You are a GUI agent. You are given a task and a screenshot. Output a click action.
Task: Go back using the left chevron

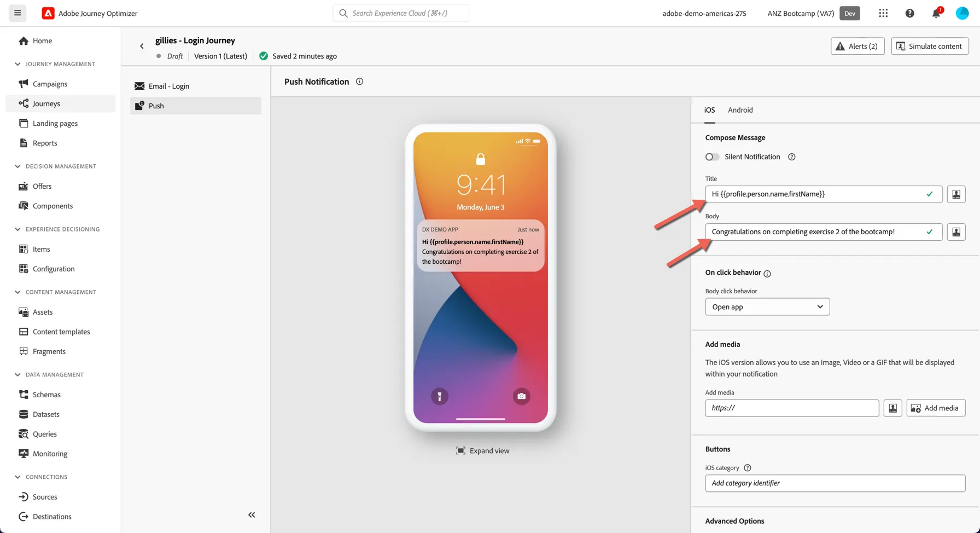[x=142, y=47]
